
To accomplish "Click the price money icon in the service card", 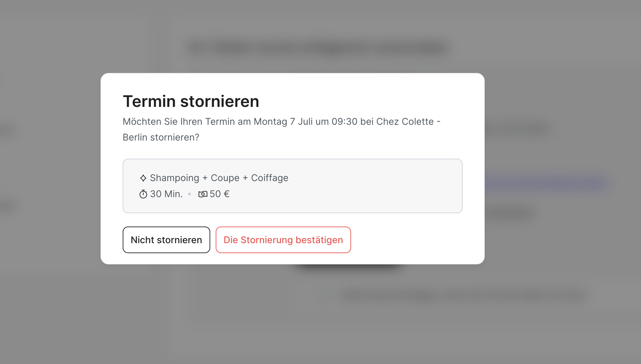I will 203,194.
